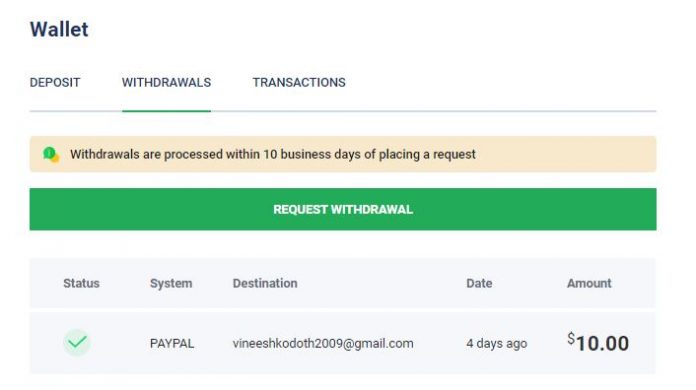Click the dollar sign beside 10.00

[x=571, y=339]
